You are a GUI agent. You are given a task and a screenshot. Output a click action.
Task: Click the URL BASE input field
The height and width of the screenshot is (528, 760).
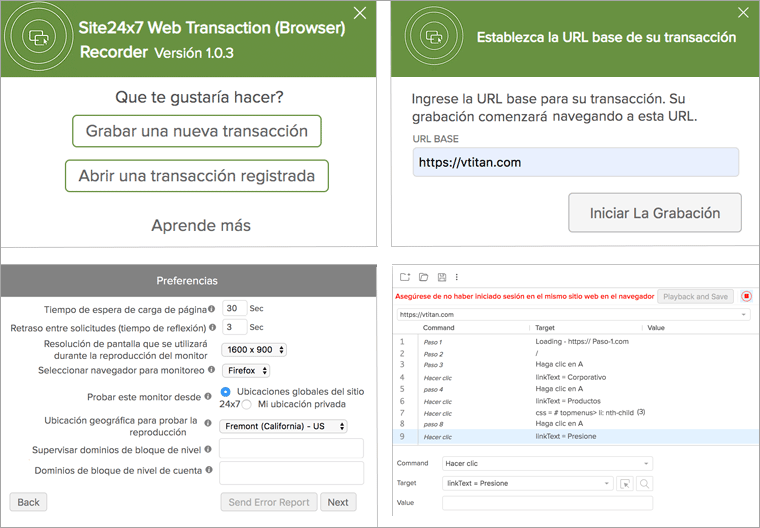[x=576, y=162]
